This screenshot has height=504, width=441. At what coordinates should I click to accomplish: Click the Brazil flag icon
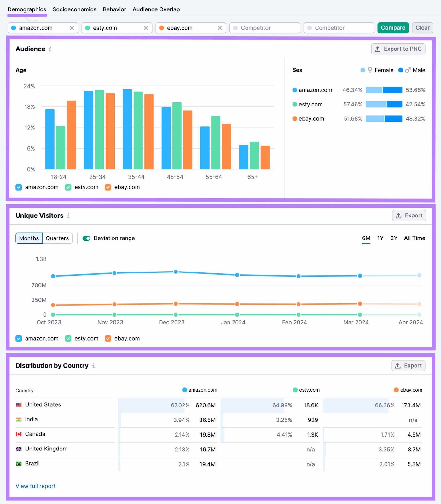coord(19,464)
